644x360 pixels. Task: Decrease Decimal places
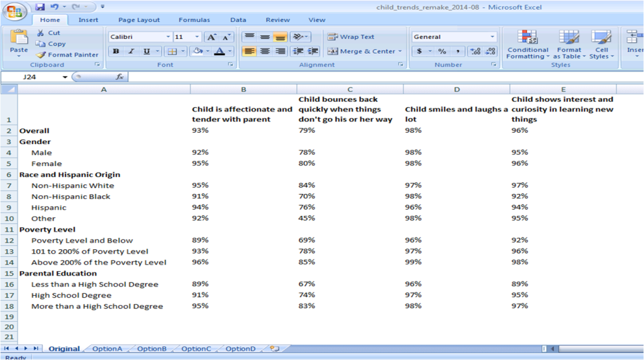click(491, 52)
